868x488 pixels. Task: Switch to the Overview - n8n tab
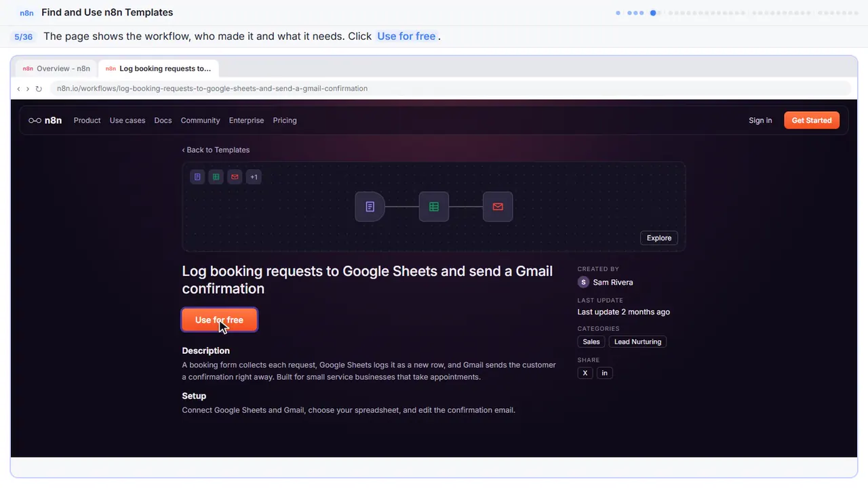point(56,68)
